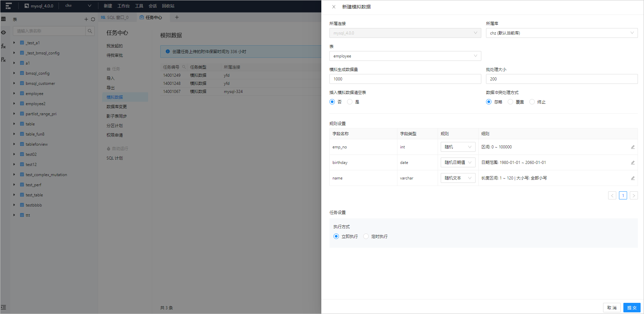The height and width of the screenshot is (314, 644).
Task: Open 数据库变更 task type
Action: (117, 107)
